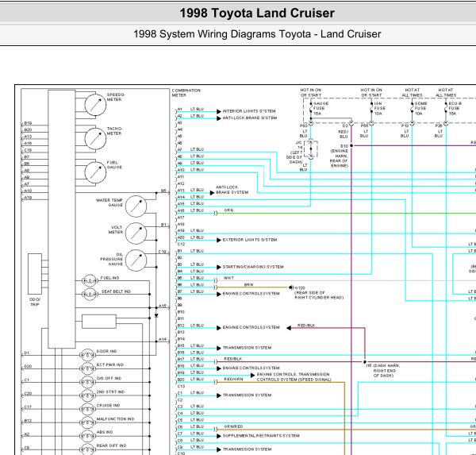Select the FUEL IND lamp symbol
Screen dimensions: 476x455
[90, 280]
